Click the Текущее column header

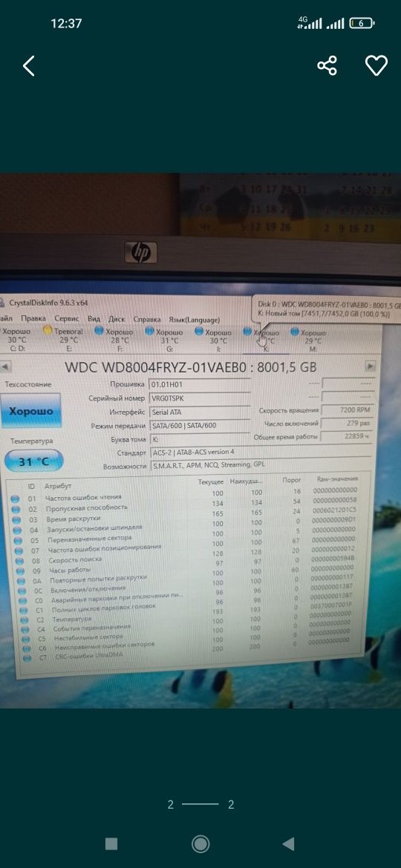pos(210,483)
